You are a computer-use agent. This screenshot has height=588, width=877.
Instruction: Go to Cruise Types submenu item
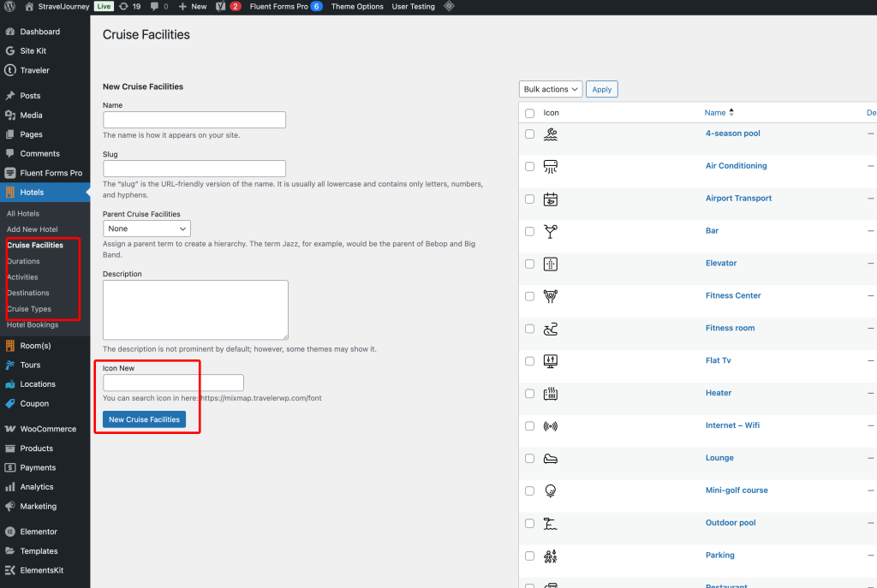[x=29, y=309]
